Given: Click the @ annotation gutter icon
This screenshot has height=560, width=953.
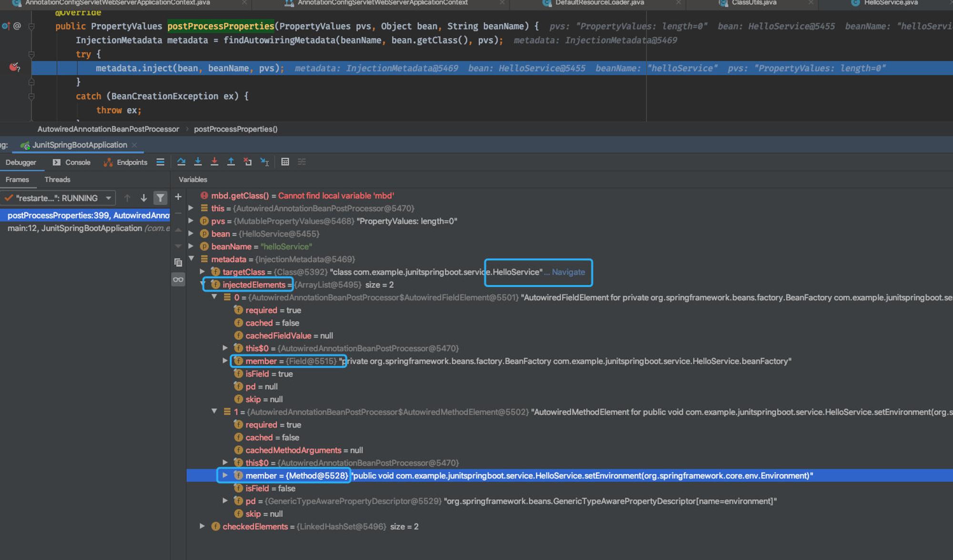Looking at the screenshot, I should 17,26.
